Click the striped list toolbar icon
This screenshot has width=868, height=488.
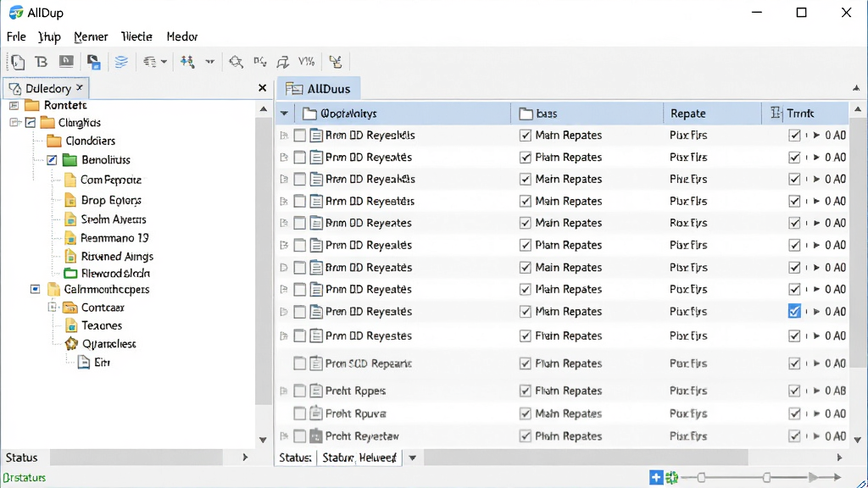coord(149,61)
